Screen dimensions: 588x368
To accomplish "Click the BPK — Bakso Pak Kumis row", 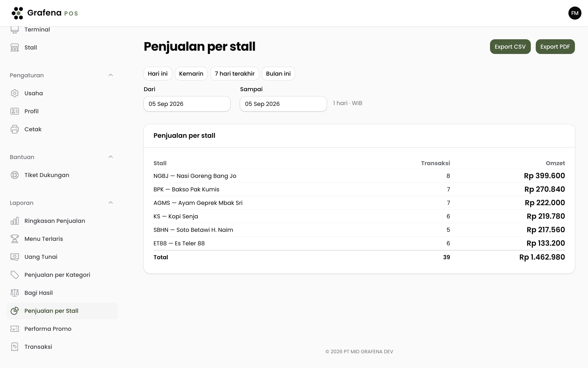I will coord(359,189).
